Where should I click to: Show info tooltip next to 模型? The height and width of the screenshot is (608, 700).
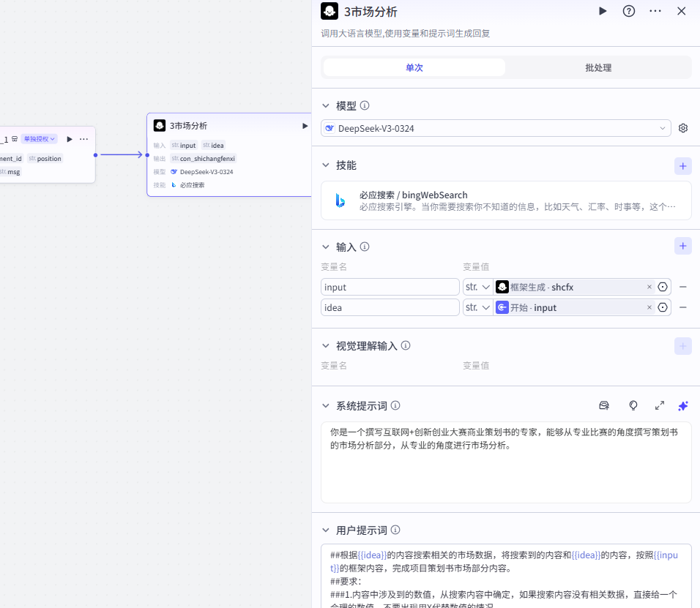[365, 105]
